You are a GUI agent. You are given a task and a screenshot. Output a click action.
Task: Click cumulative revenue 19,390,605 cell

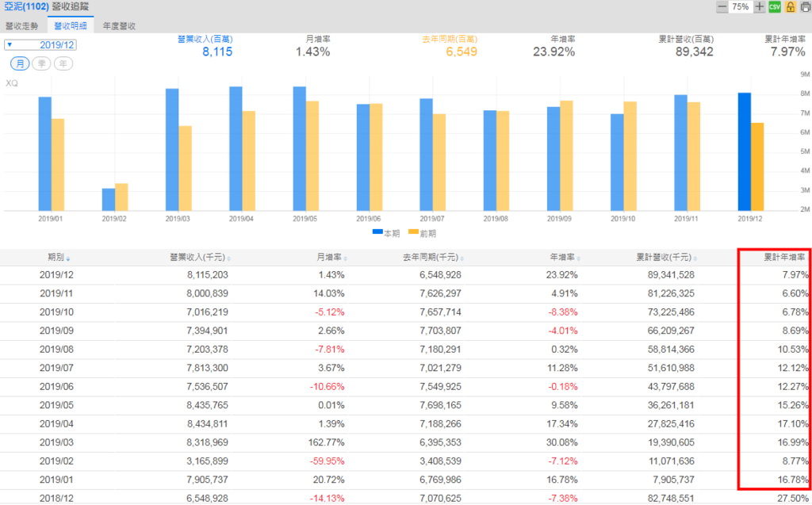671,443
